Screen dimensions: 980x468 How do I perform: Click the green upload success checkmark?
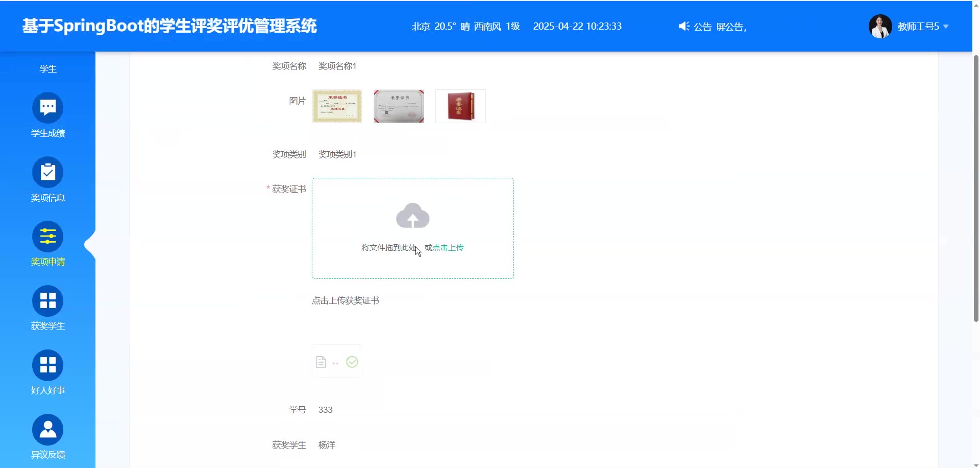[x=352, y=362]
